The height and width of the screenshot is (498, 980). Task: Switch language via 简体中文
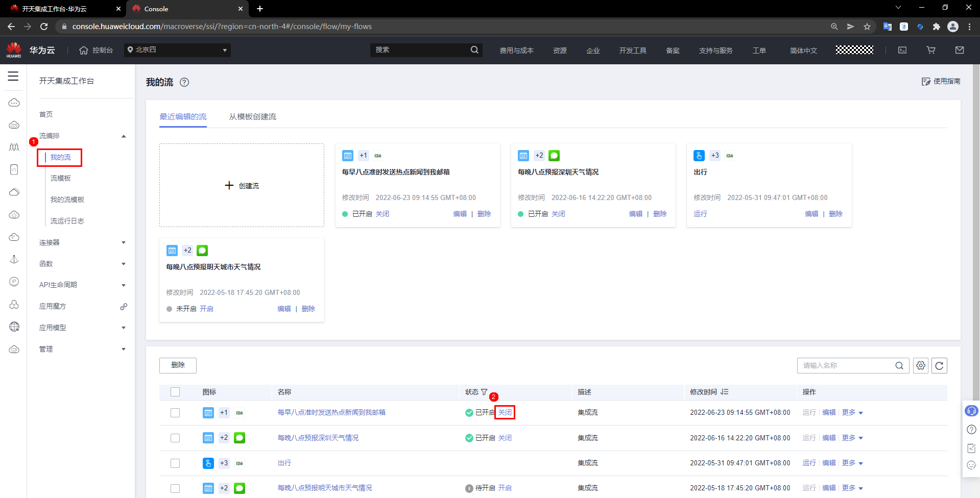coord(803,51)
